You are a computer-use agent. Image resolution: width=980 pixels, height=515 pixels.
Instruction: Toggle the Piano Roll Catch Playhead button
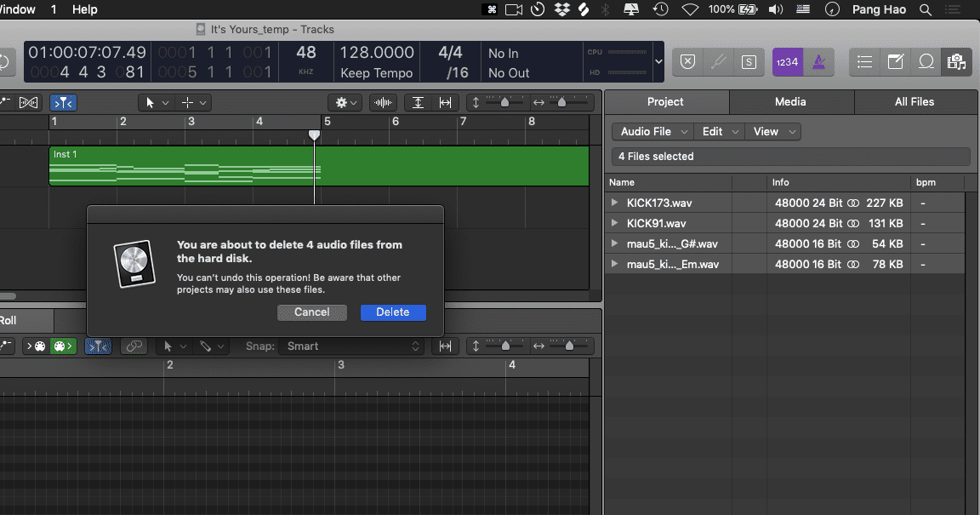[98, 346]
